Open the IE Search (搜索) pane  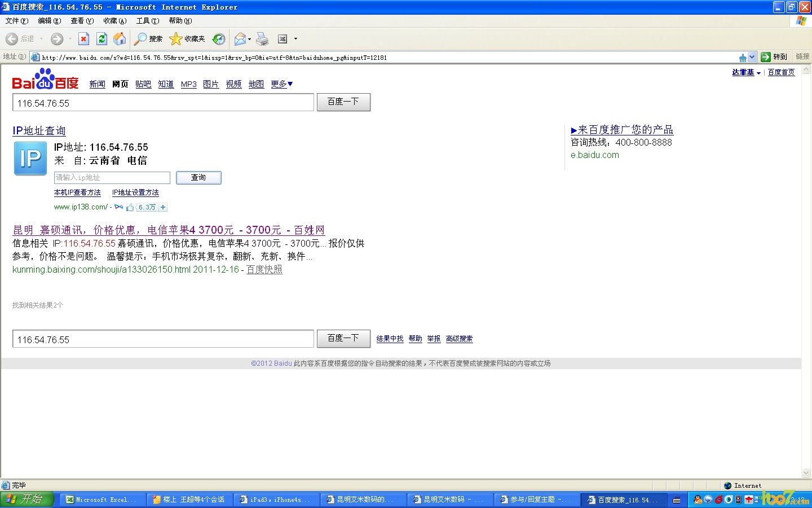tap(148, 39)
